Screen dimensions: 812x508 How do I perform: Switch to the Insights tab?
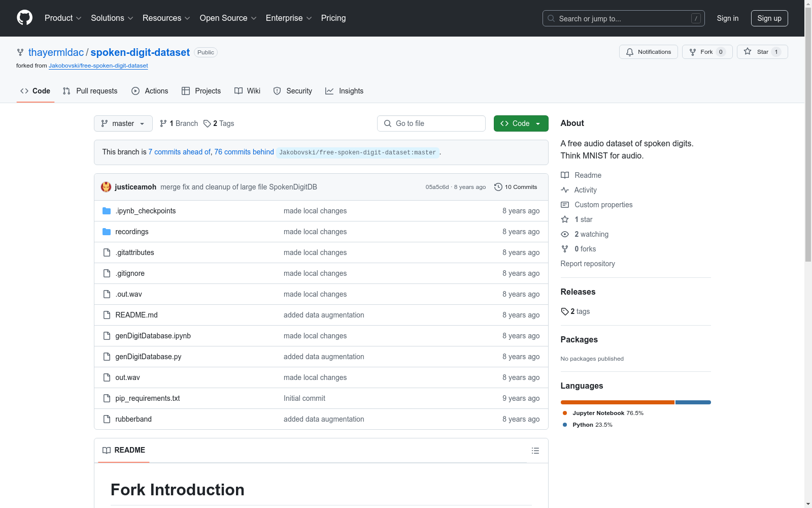(x=345, y=91)
